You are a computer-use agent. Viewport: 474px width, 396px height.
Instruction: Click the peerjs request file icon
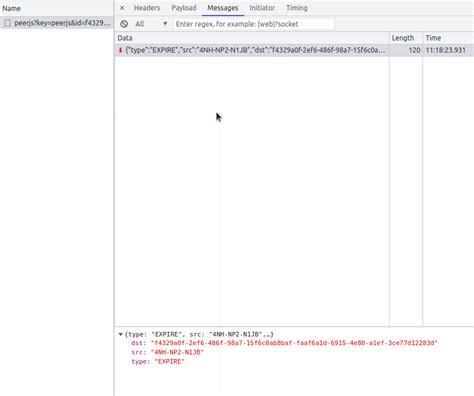(7, 23)
